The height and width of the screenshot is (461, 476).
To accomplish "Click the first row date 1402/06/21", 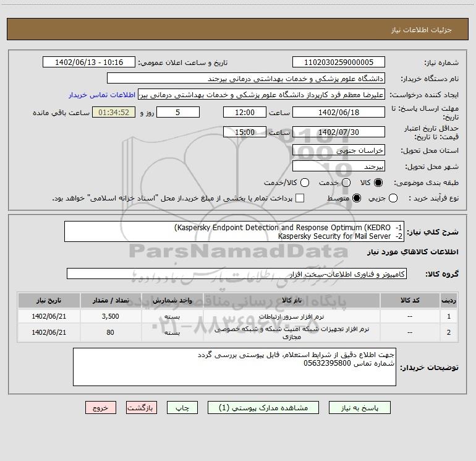I will [x=49, y=316].
